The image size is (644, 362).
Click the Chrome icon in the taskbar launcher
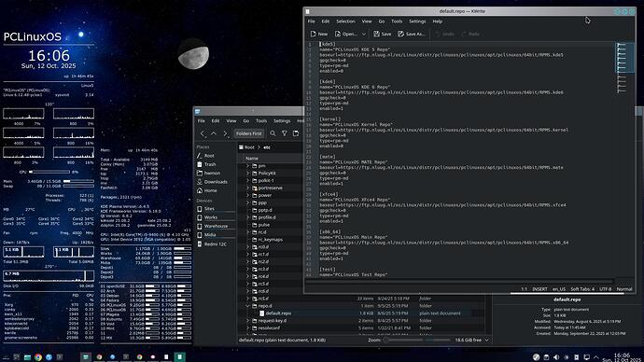click(38, 357)
